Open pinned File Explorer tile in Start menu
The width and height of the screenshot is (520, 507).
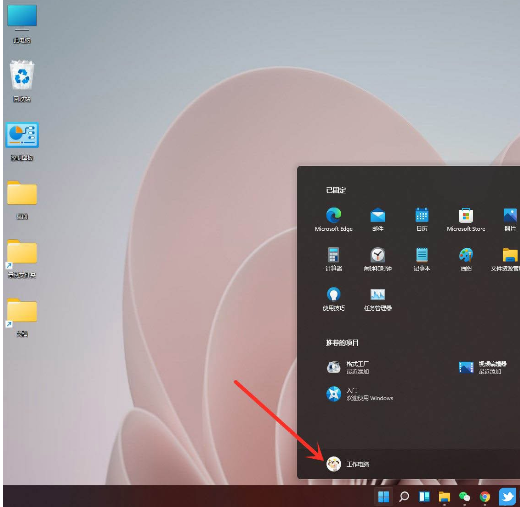coord(505,259)
